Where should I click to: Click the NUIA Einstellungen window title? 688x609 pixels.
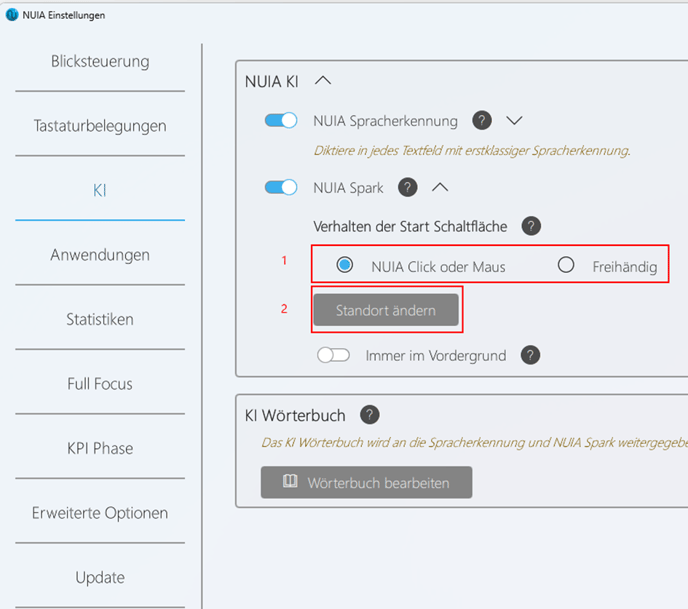pyautogui.click(x=64, y=15)
